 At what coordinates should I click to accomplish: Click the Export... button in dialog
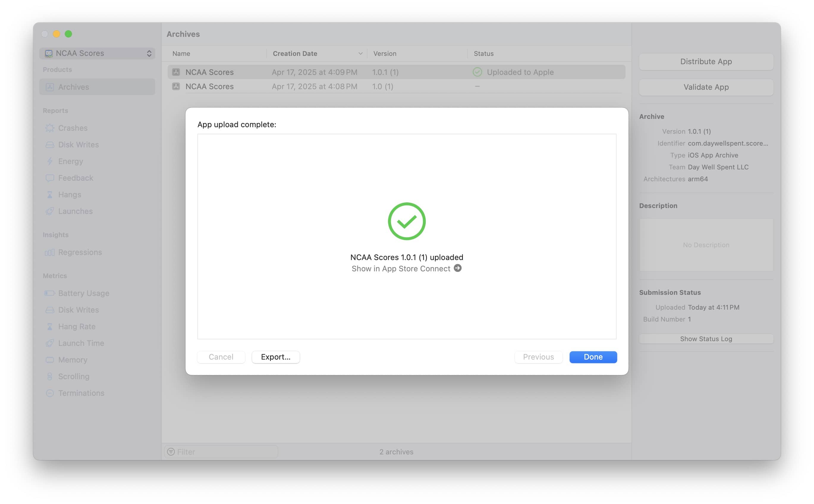coord(276,357)
